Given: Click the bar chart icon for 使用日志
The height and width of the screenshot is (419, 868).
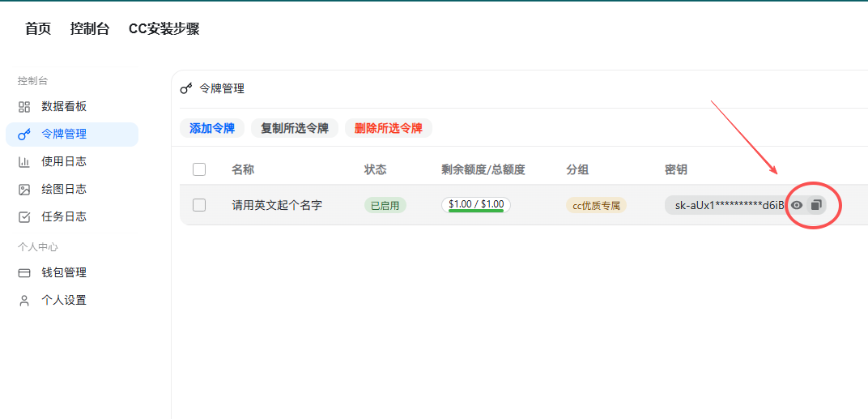Looking at the screenshot, I should tap(24, 162).
